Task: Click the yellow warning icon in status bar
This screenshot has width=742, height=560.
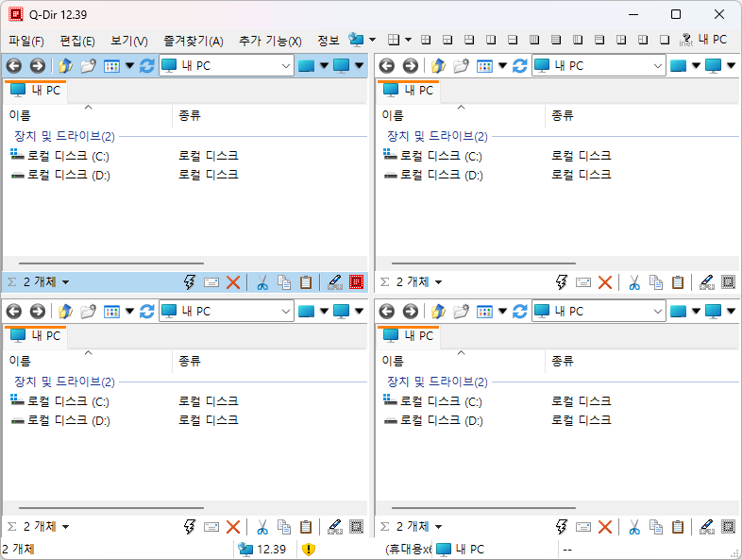Action: click(309, 549)
